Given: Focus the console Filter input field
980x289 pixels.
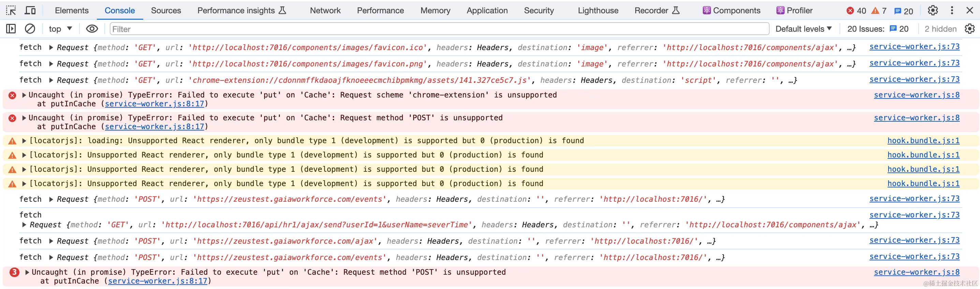Looking at the screenshot, I should (437, 29).
